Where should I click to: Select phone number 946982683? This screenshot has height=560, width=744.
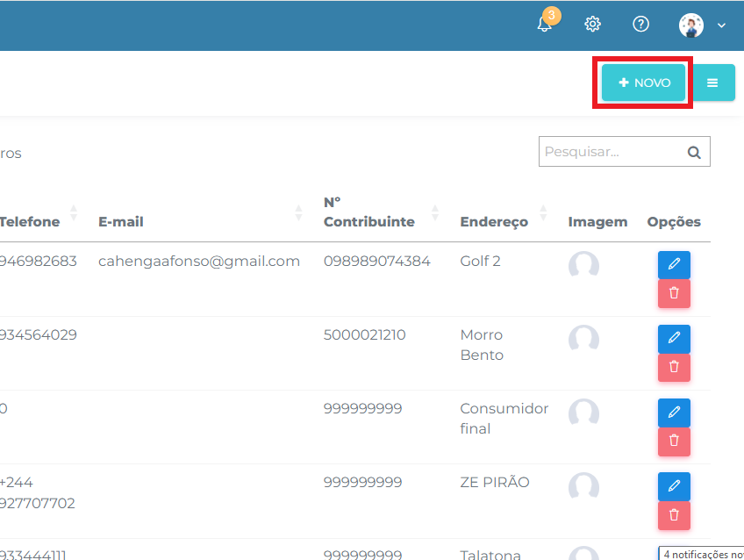(38, 261)
